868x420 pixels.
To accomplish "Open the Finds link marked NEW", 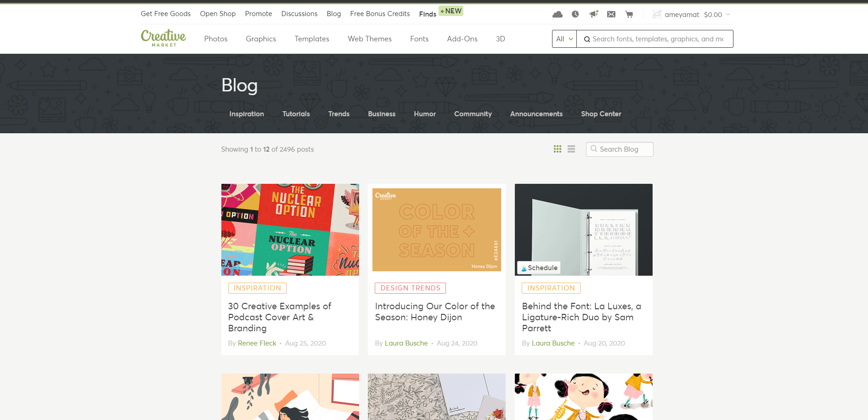I will pos(428,14).
